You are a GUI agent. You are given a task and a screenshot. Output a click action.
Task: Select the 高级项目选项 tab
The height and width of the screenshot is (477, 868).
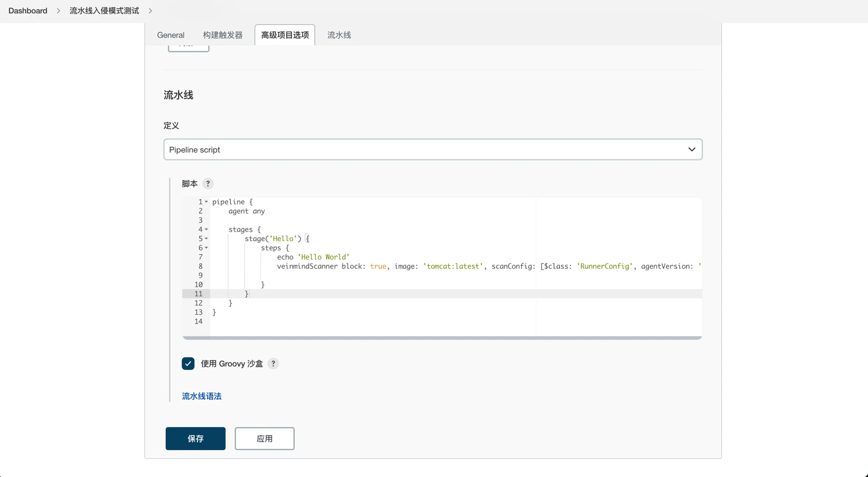pos(285,35)
